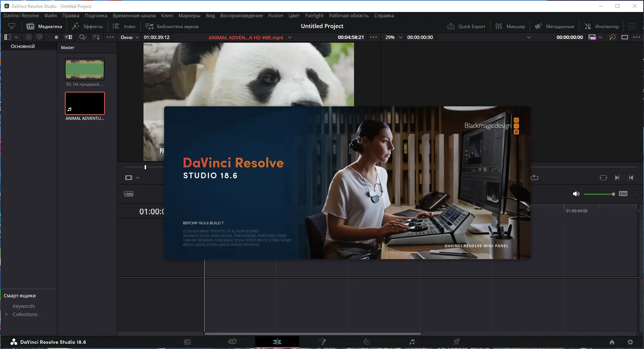Adjust the green volume slider
The width and height of the screenshot is (644, 349).
(x=599, y=194)
